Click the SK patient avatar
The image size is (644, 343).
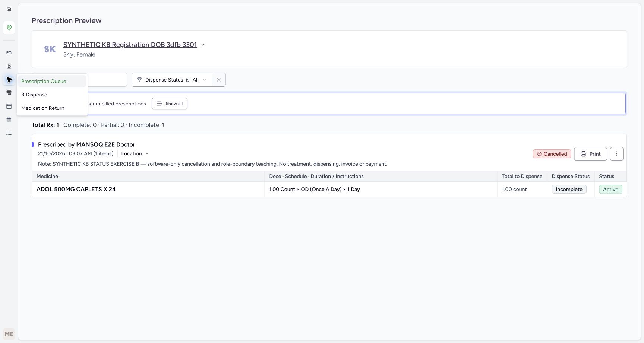coord(50,49)
